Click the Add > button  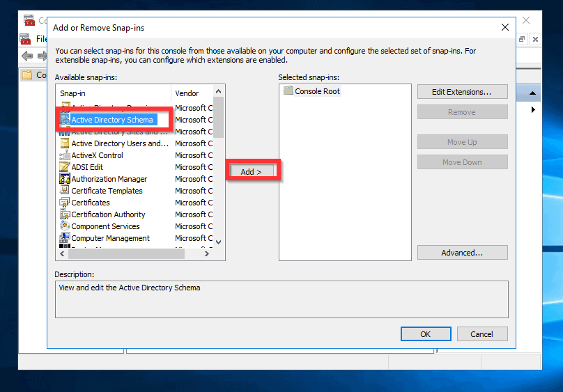point(251,172)
